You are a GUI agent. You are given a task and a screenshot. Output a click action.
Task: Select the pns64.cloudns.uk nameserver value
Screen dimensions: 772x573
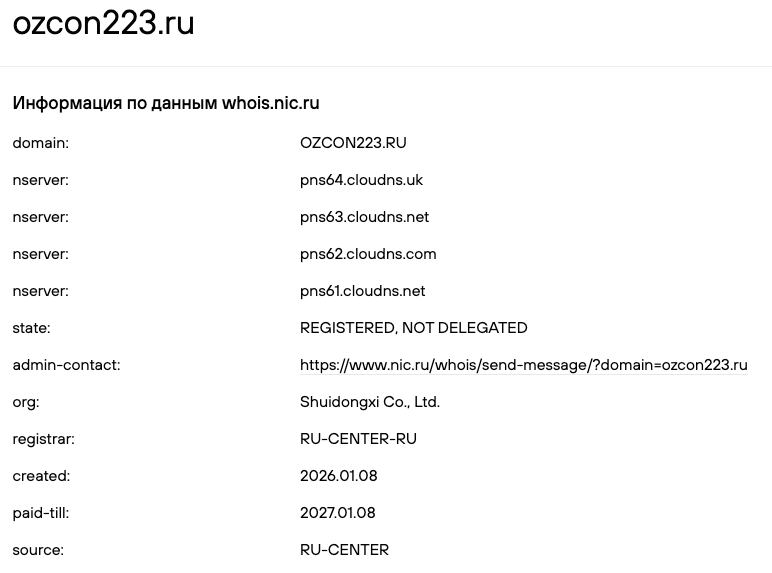click(361, 180)
